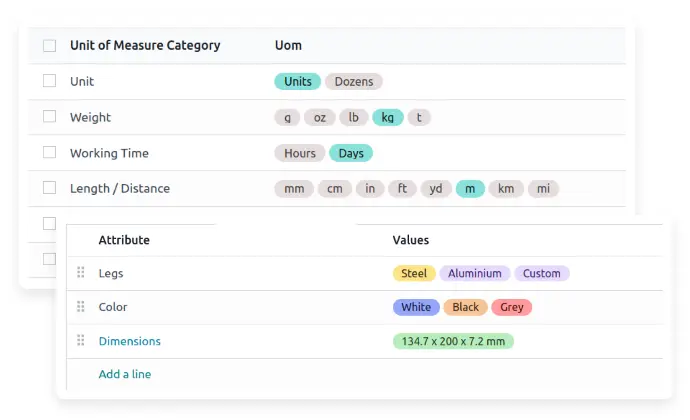Click the Add a line link
The width and height of the screenshot is (690, 420).
124,374
